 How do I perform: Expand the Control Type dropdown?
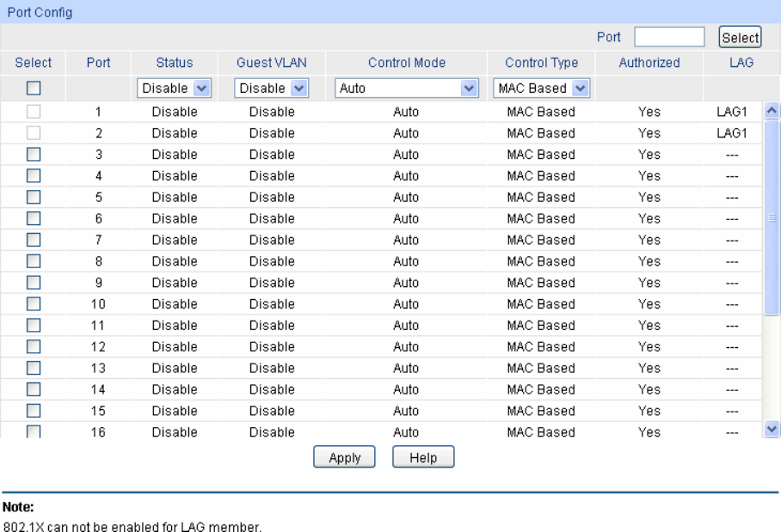point(542,88)
